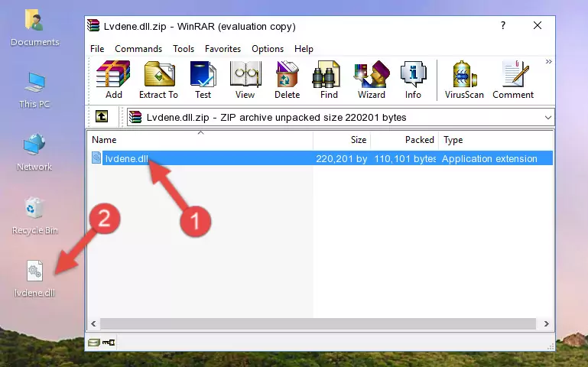Click the WinRAR help question mark button

tap(503, 25)
